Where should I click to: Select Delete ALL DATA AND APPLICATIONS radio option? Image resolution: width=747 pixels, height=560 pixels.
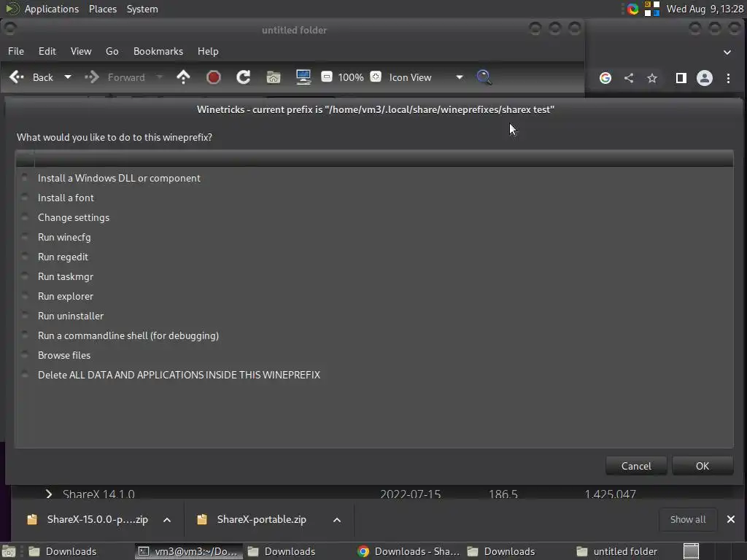pyautogui.click(x=25, y=374)
